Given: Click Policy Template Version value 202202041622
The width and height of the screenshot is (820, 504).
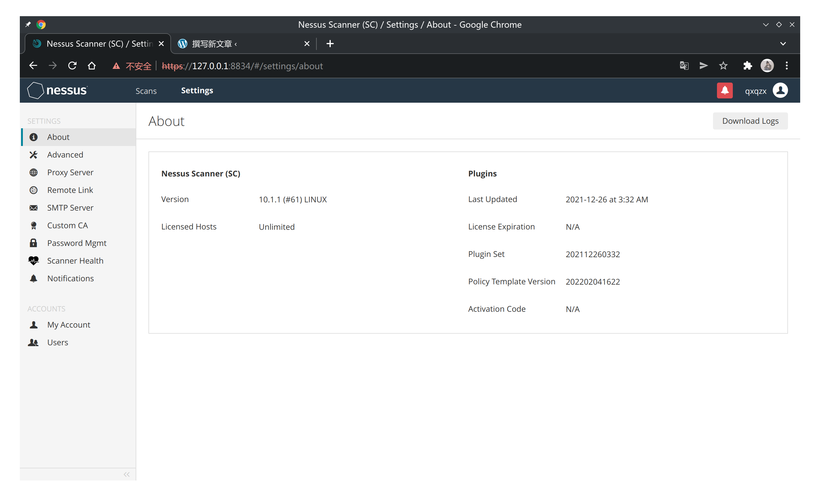Looking at the screenshot, I should tap(593, 282).
